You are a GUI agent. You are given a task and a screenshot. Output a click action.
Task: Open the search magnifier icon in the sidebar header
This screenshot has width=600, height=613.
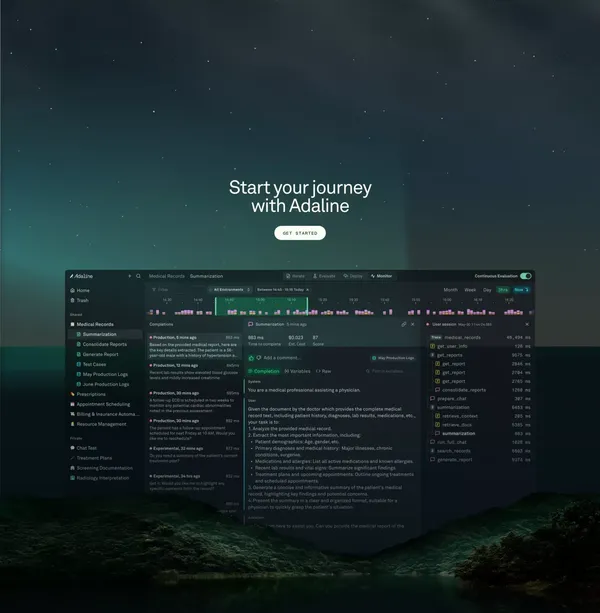pyautogui.click(x=138, y=276)
